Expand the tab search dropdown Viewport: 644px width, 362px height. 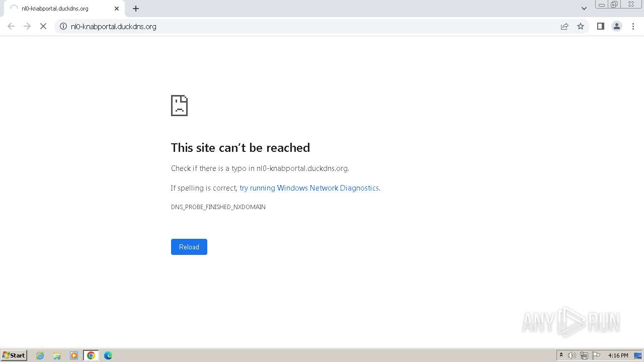(x=584, y=9)
